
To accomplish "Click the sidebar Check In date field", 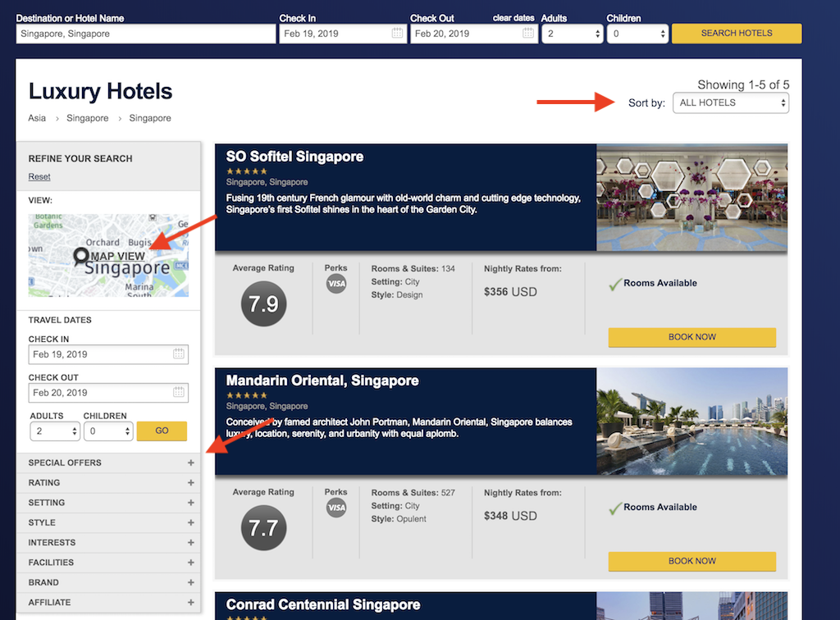I will coord(108,354).
